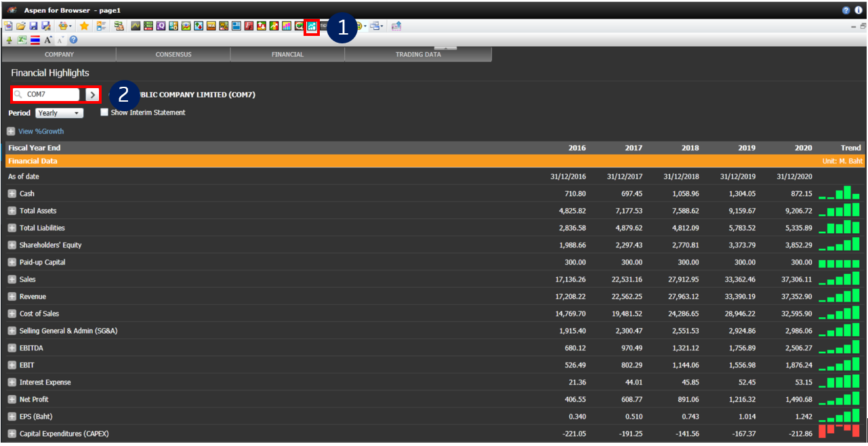The height and width of the screenshot is (446, 868).
Task: Click the new page icon in toolbar
Action: 8,26
